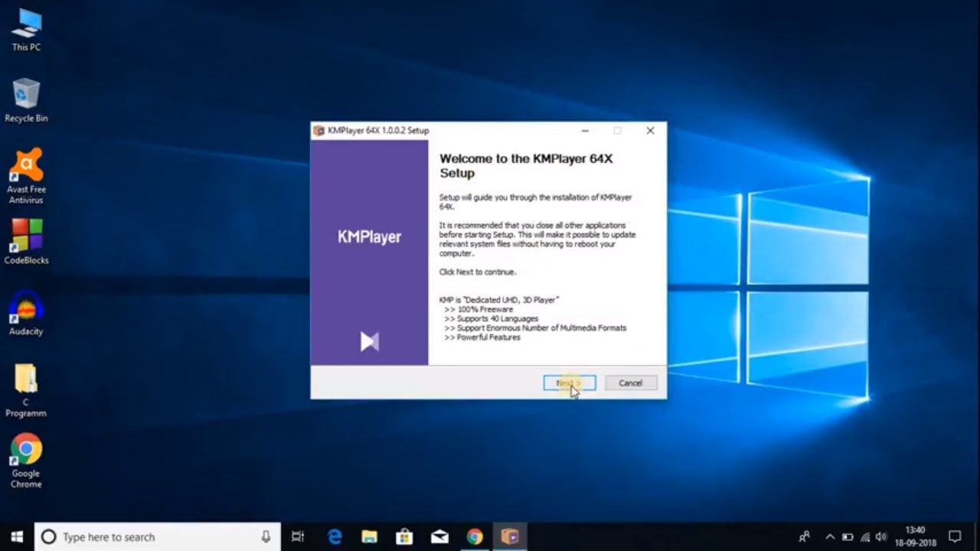Open Microsoft Edge from taskbar
The image size is (980, 551).
(335, 536)
